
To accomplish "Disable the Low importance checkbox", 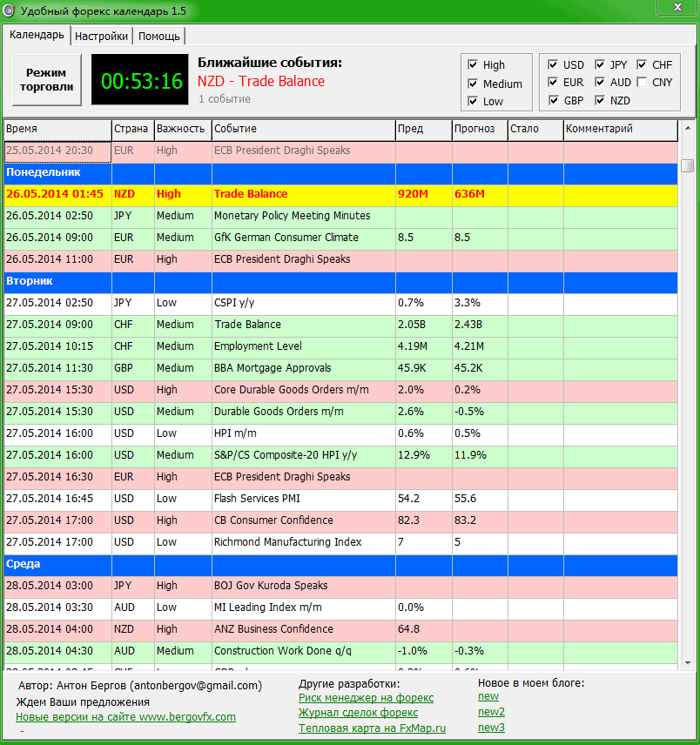I will 473,102.
